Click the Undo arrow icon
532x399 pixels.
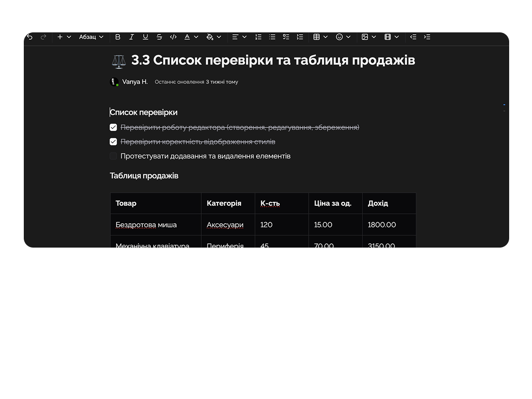click(30, 37)
